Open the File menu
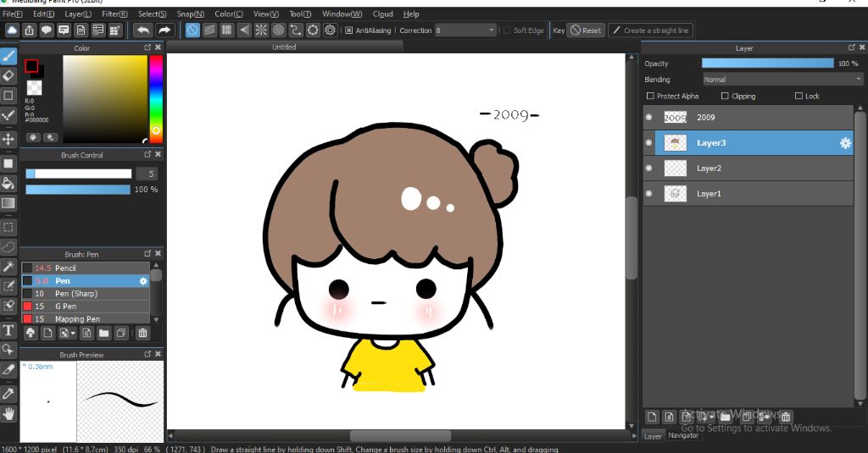868x453 pixels. [13, 14]
